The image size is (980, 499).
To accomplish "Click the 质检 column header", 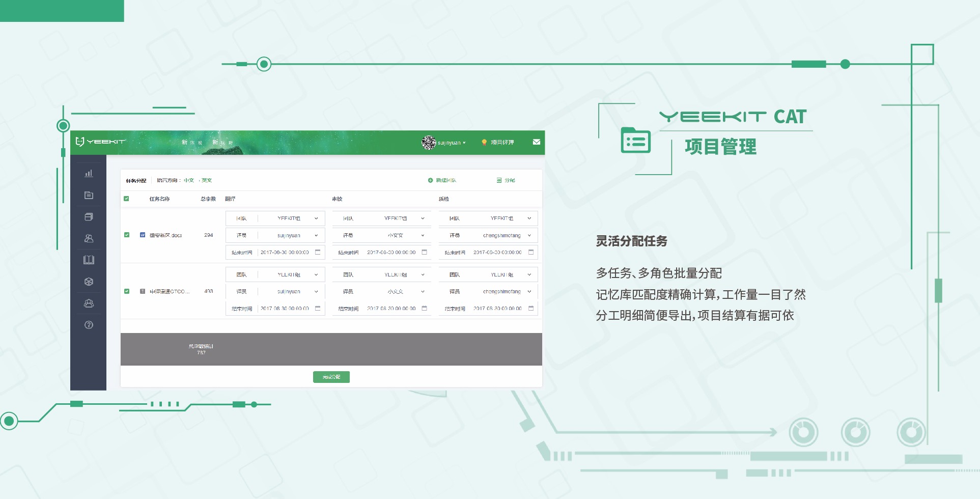I will (x=444, y=199).
